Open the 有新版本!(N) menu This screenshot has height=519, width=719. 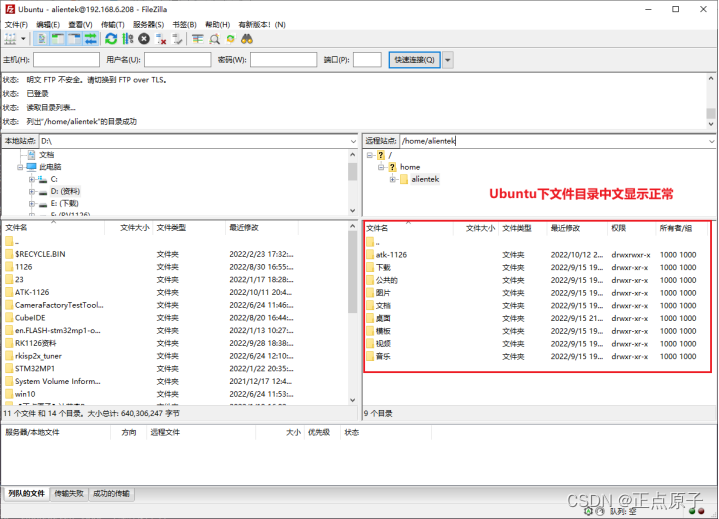pos(262,24)
